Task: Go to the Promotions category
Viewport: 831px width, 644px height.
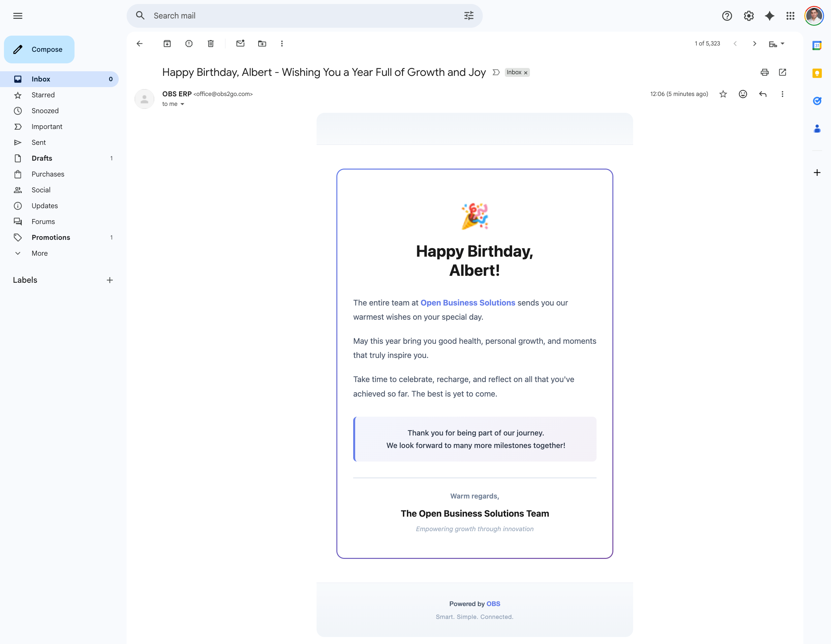Action: coord(50,237)
